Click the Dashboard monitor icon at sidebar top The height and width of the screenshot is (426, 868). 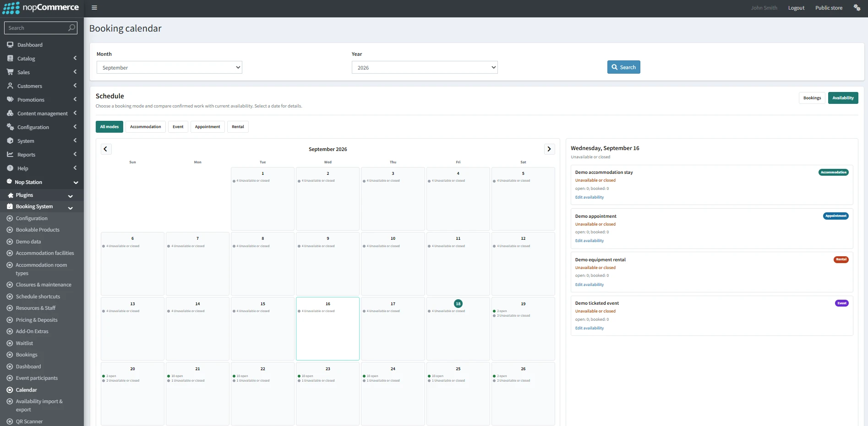tap(10, 45)
